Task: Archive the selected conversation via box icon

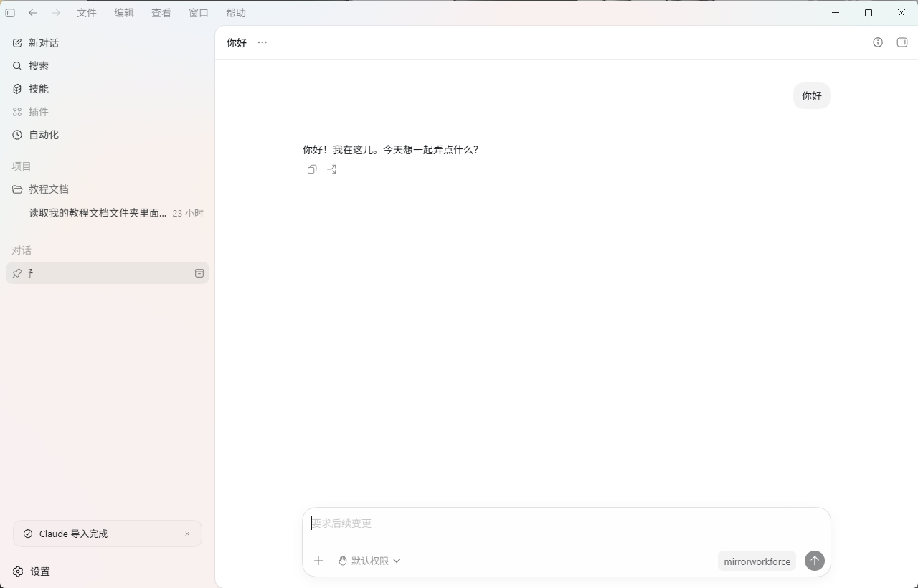Action: [199, 273]
